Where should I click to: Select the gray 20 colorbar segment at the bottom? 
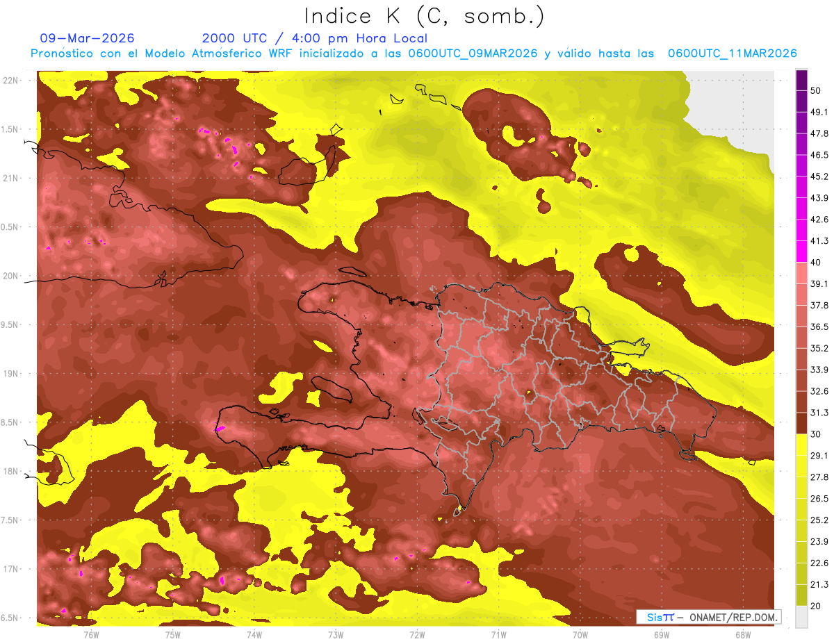click(801, 617)
